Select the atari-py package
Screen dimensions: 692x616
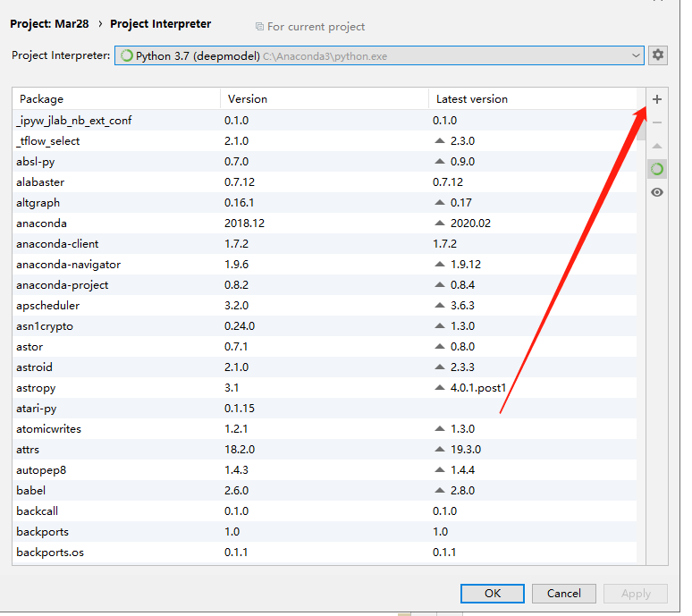(x=325, y=409)
